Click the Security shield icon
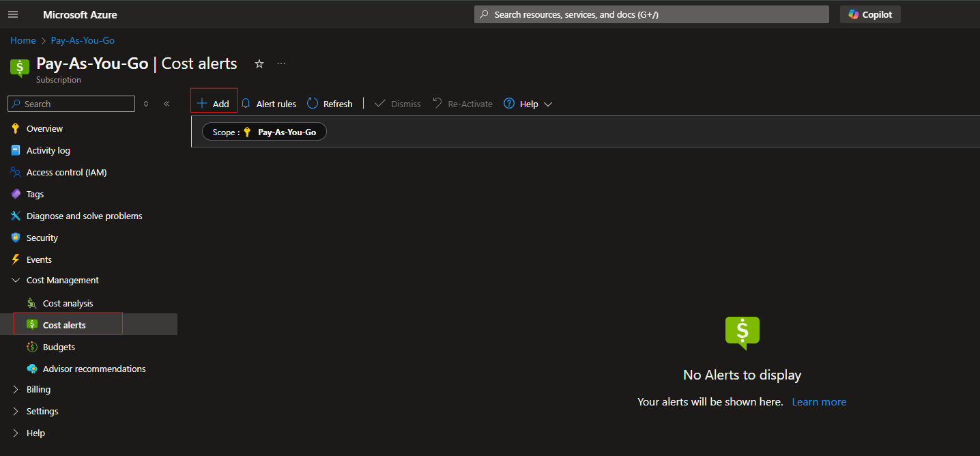Viewport: 980px width, 456px height. point(16,238)
